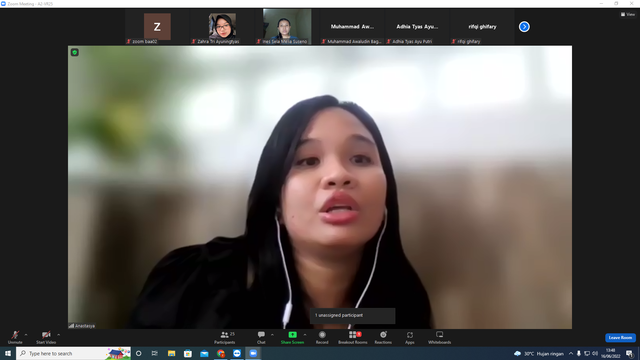Open the Participants panel

pos(224,337)
